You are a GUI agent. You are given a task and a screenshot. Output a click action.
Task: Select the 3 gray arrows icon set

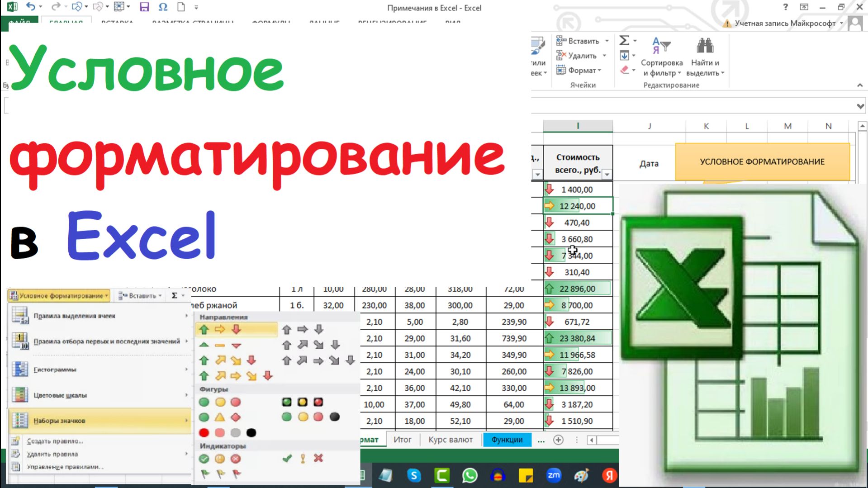tap(303, 330)
